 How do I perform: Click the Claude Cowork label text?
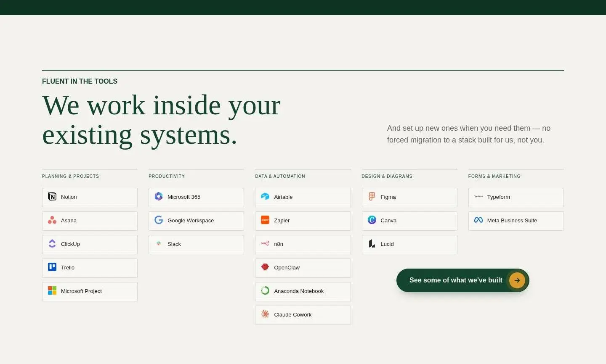pyautogui.click(x=293, y=314)
